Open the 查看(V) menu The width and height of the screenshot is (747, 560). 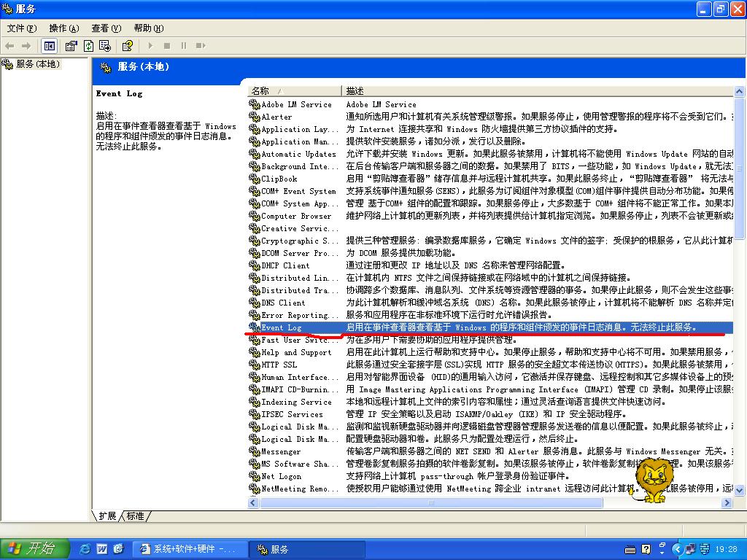pos(107,28)
